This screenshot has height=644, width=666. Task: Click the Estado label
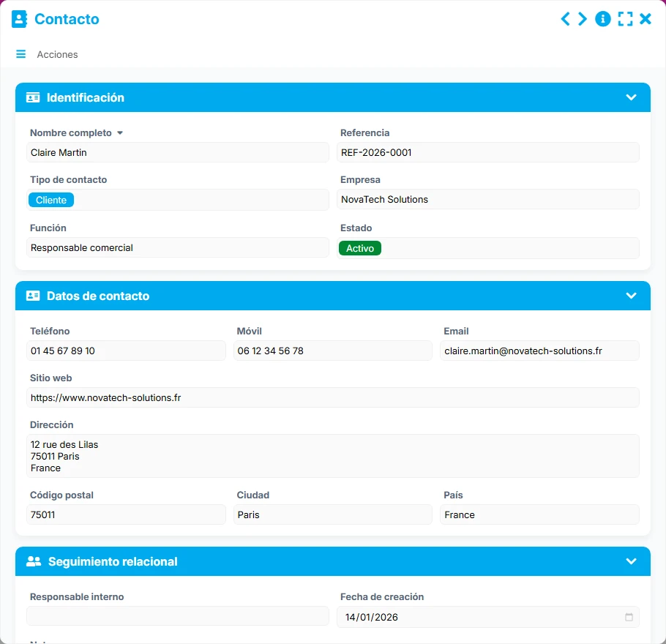tap(356, 228)
